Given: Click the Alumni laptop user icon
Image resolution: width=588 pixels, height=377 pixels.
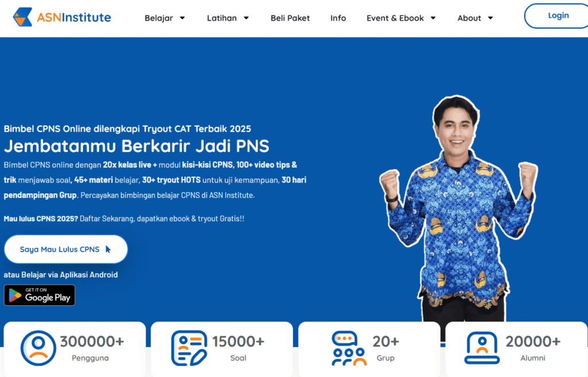Looking at the screenshot, I should coord(482,348).
